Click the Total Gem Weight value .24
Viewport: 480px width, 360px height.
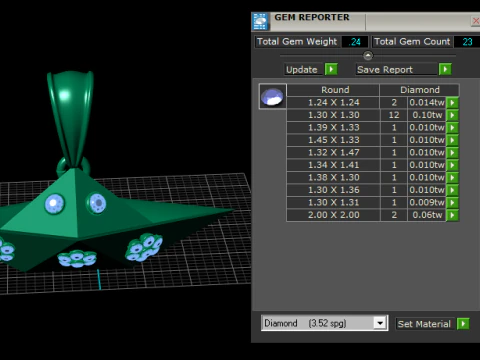(355, 42)
